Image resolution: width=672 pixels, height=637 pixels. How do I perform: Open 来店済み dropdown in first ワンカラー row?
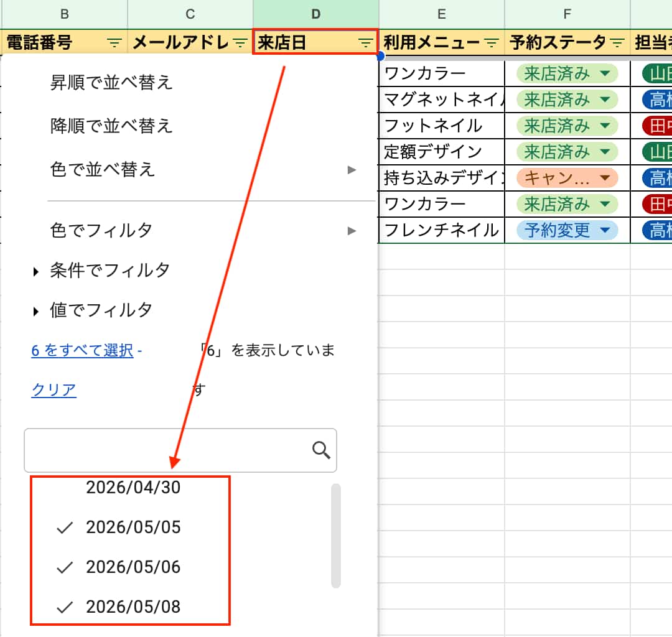tap(605, 73)
